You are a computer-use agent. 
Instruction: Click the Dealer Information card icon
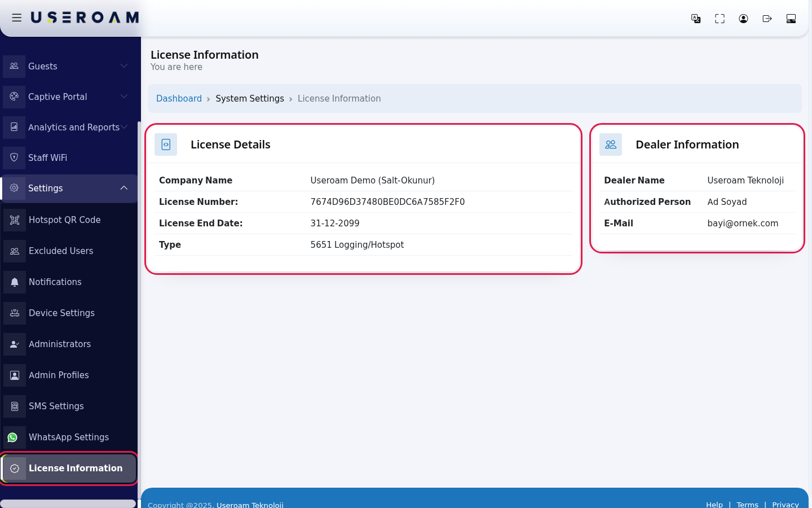611,144
